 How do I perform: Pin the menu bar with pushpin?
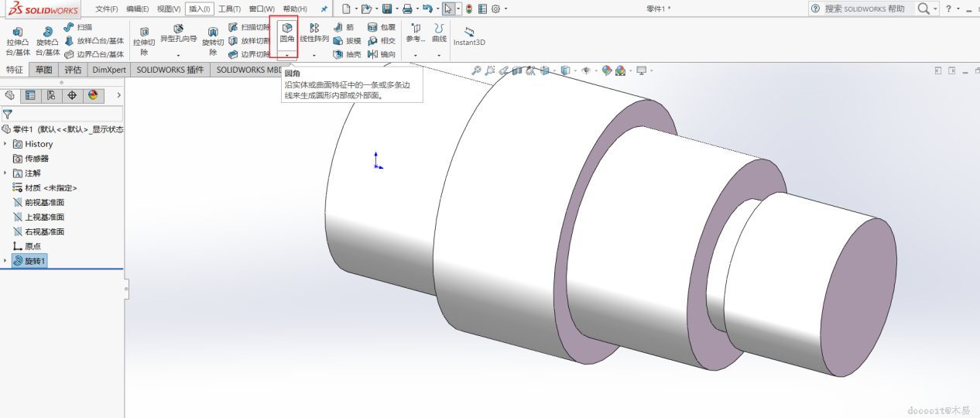(324, 9)
